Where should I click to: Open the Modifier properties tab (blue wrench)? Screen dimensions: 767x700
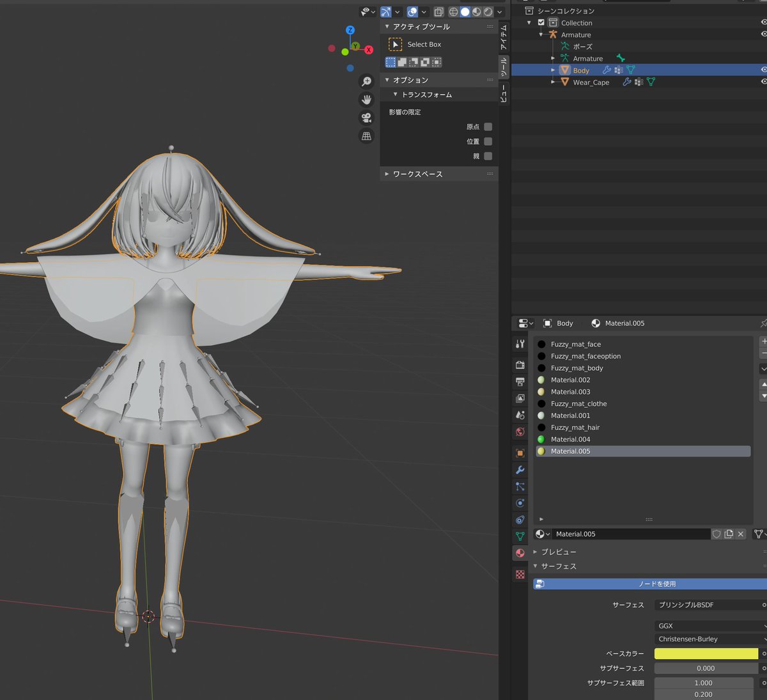click(520, 470)
